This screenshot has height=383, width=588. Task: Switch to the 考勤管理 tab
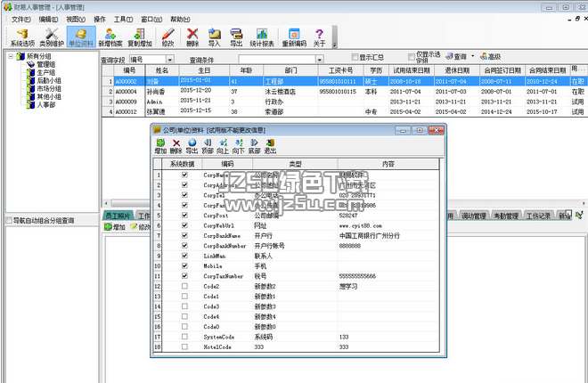[505, 216]
